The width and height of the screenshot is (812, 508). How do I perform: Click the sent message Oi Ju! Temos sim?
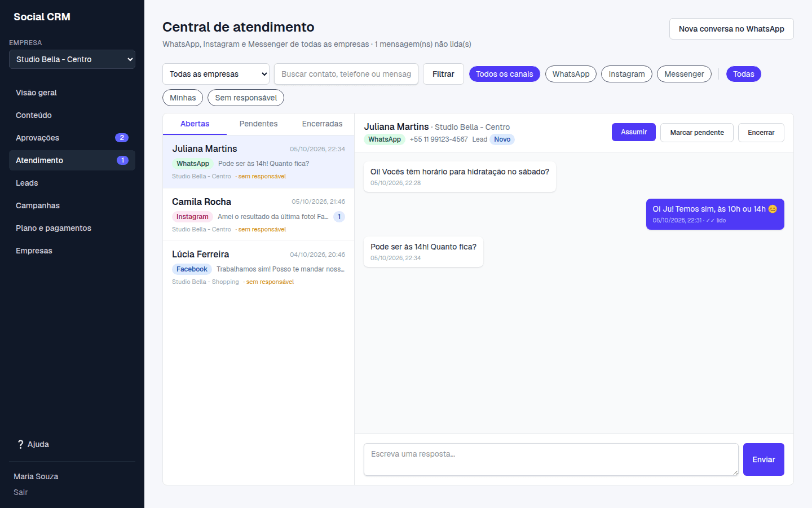pyautogui.click(x=715, y=214)
